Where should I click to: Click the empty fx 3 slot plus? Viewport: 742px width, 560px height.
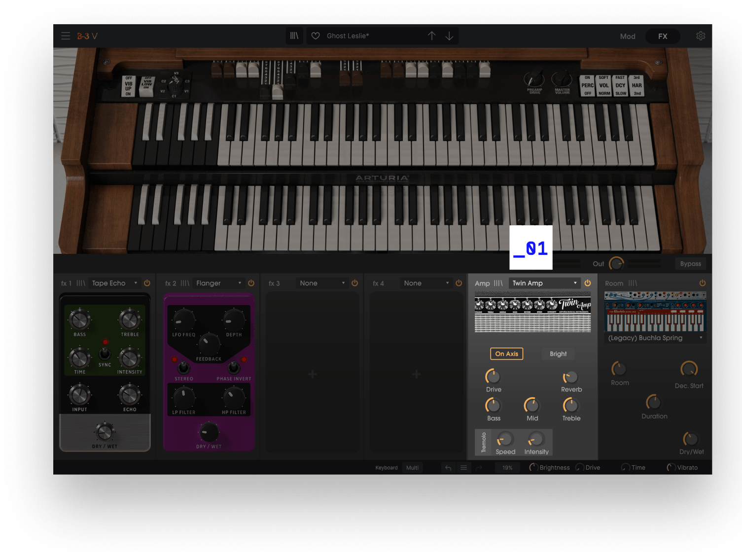312,375
